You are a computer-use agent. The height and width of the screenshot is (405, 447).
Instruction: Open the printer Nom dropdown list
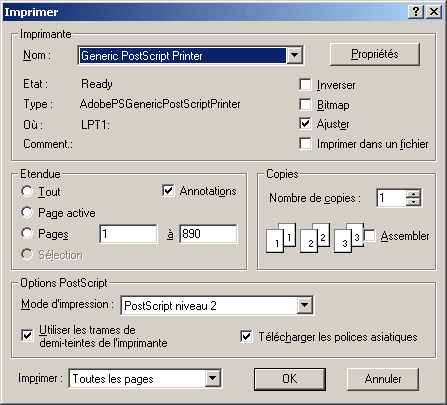(x=294, y=55)
